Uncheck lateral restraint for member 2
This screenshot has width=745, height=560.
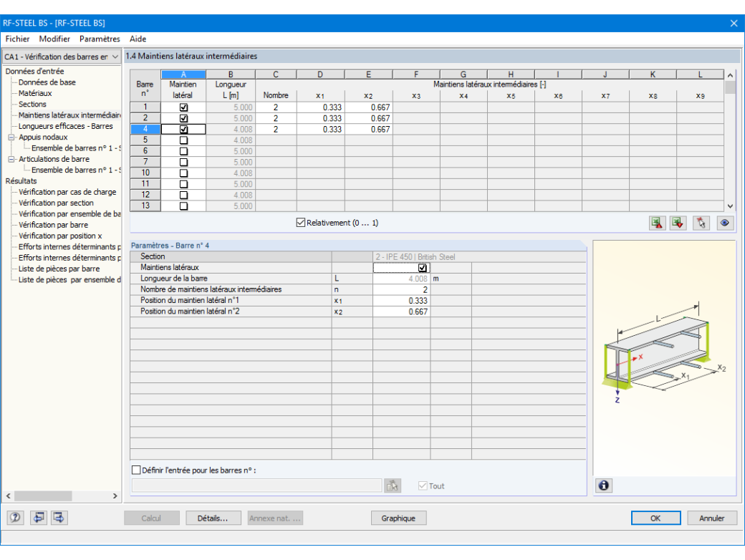[183, 119]
